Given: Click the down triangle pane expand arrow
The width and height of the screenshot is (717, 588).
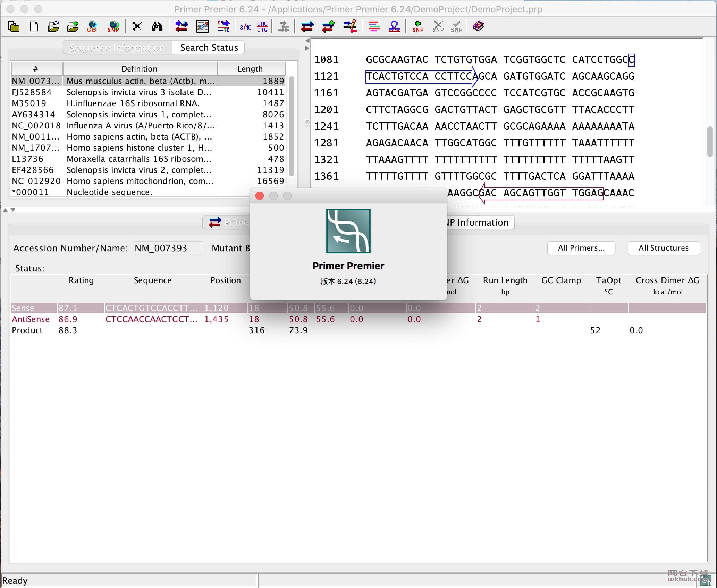Looking at the screenshot, I should click(x=13, y=210).
